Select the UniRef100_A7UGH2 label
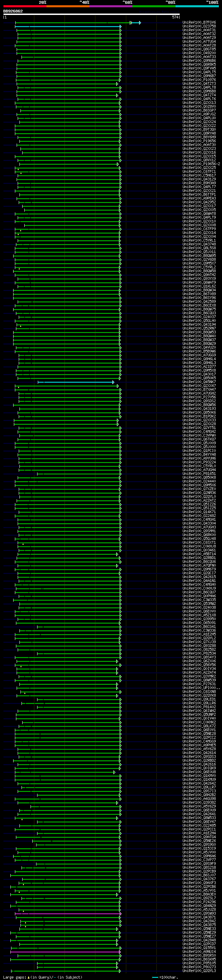The width and height of the screenshot is (222, 980). pyautogui.click(x=199, y=394)
